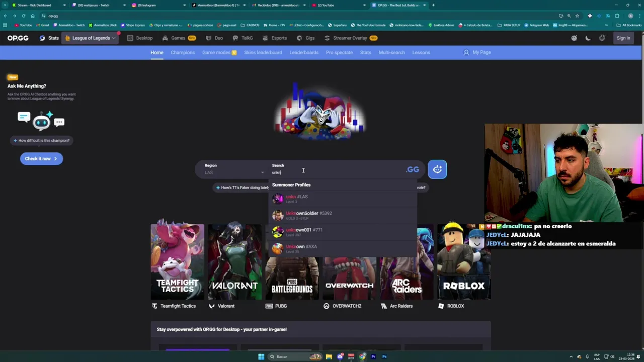Screen dimensions: 644x362
Task: Click the Arc Raiders label link
Action: pos(397,306)
